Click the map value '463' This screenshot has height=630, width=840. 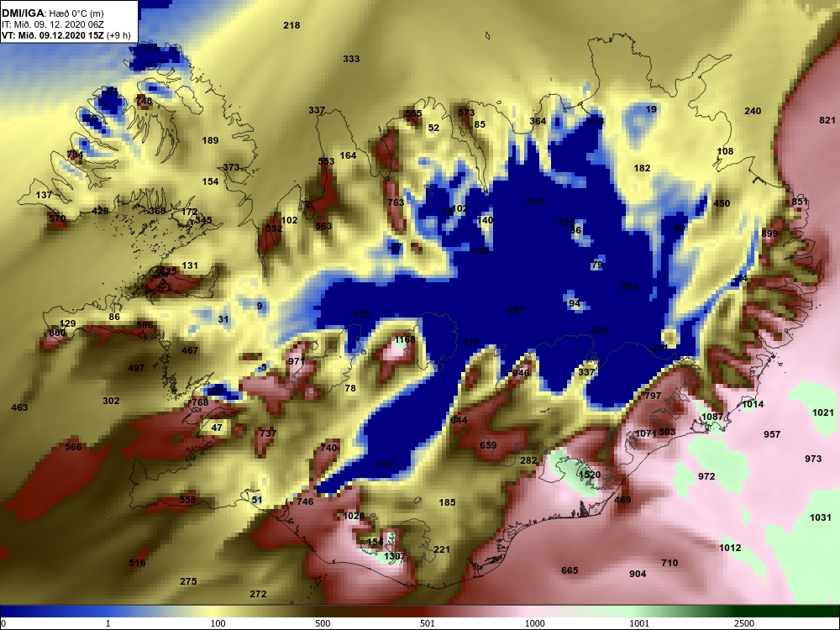tap(19, 407)
